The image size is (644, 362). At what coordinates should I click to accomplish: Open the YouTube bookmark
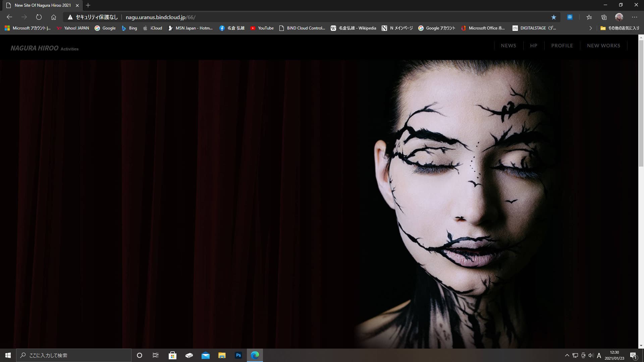pyautogui.click(x=262, y=28)
